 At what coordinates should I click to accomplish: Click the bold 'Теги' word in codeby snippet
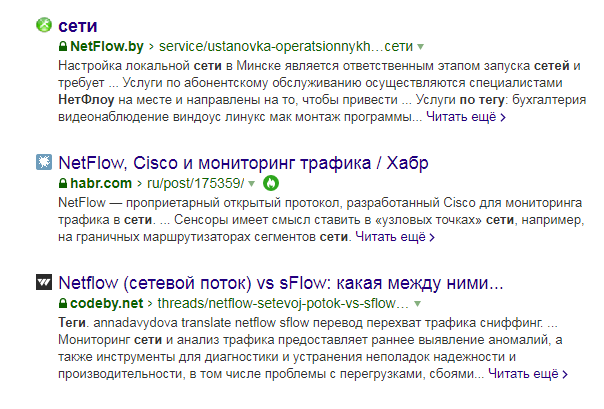click(x=72, y=323)
